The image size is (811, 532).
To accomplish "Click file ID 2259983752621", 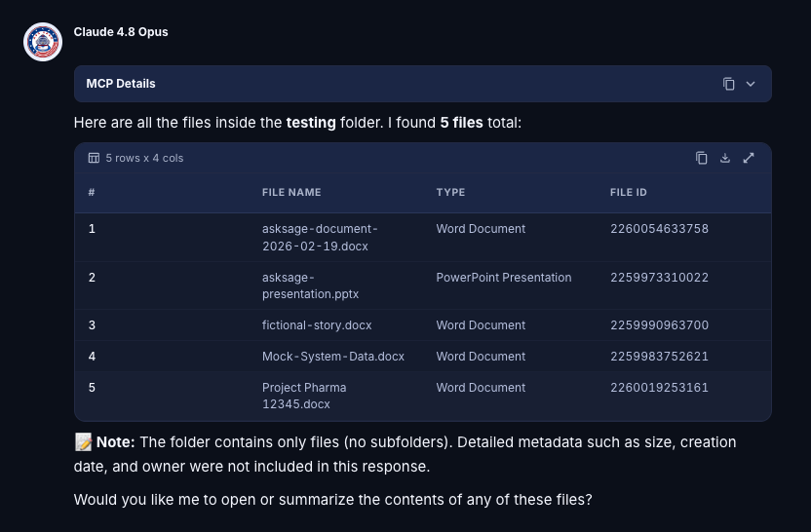I will (659, 357).
